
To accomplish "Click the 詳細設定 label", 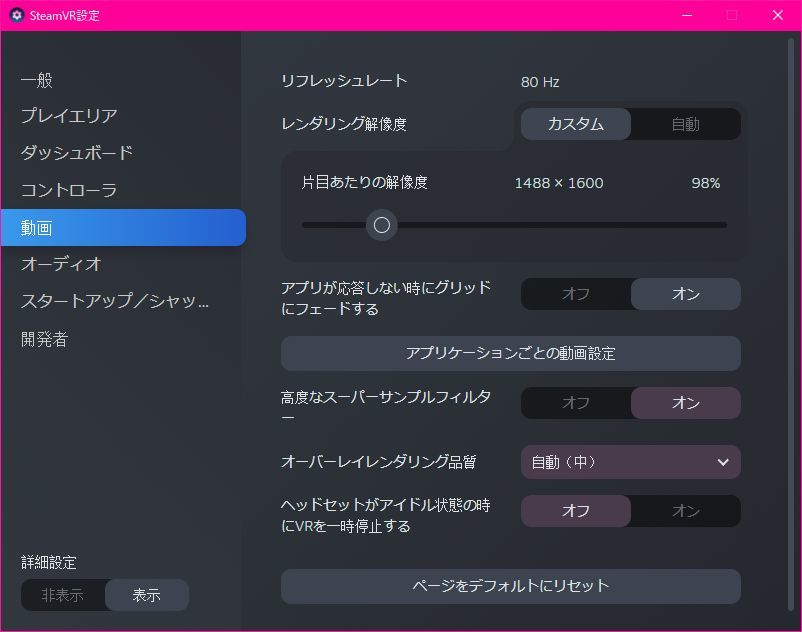I will point(49,562).
